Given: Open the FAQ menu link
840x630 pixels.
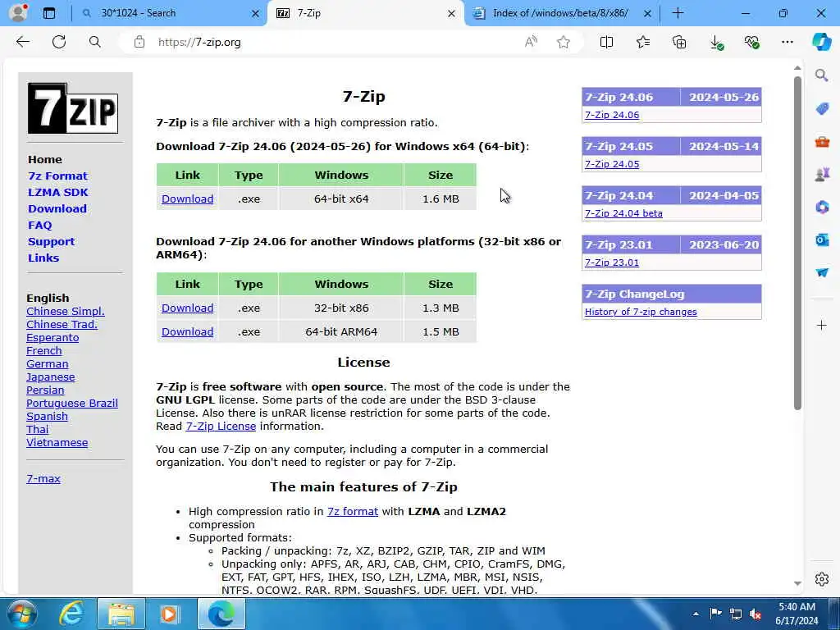Looking at the screenshot, I should (x=40, y=225).
